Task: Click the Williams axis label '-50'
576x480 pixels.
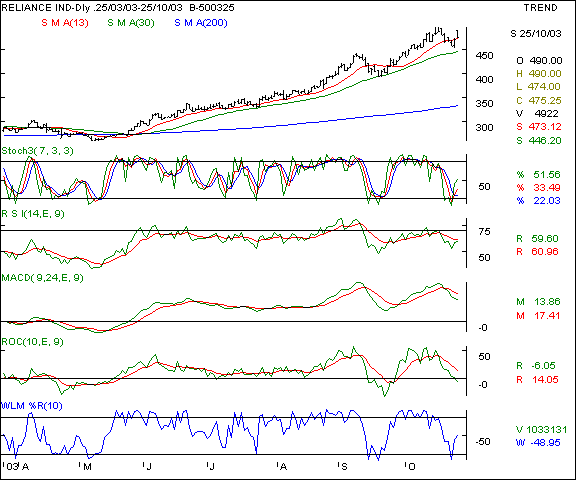Action: click(483, 442)
